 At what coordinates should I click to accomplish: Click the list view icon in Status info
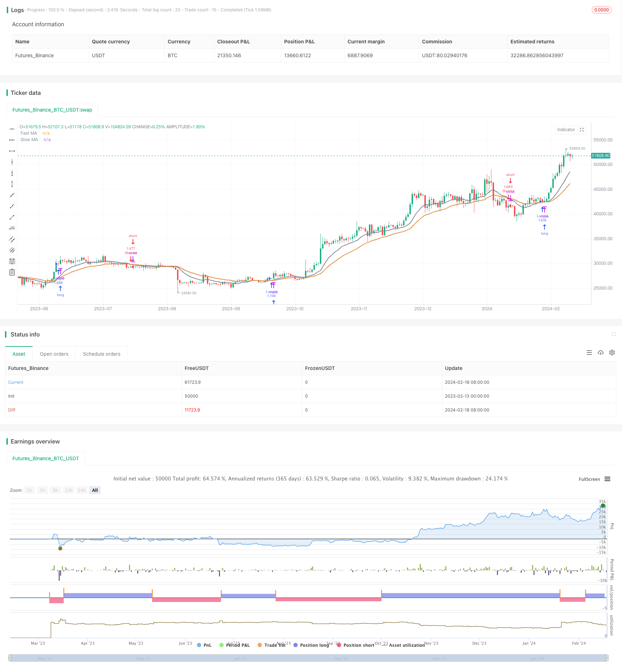589,353
